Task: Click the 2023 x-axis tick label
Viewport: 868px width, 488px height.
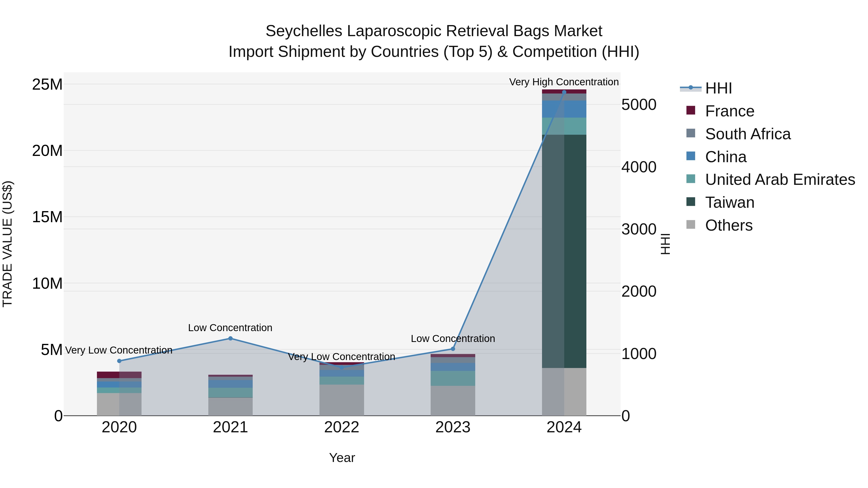Action: pos(453,427)
